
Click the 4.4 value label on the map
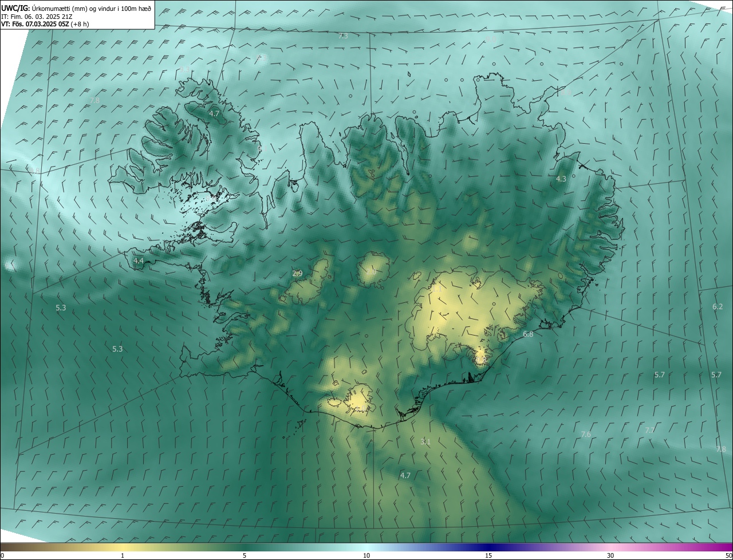click(139, 261)
